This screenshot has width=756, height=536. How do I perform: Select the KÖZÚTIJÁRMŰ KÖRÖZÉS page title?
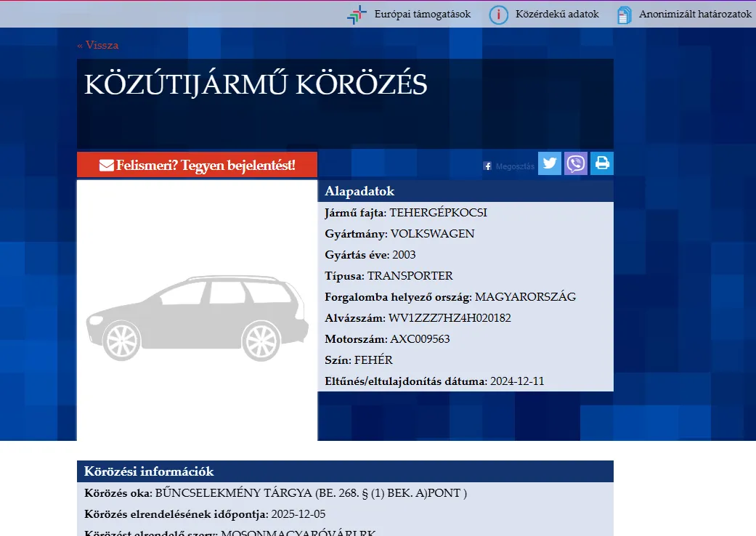tap(256, 84)
